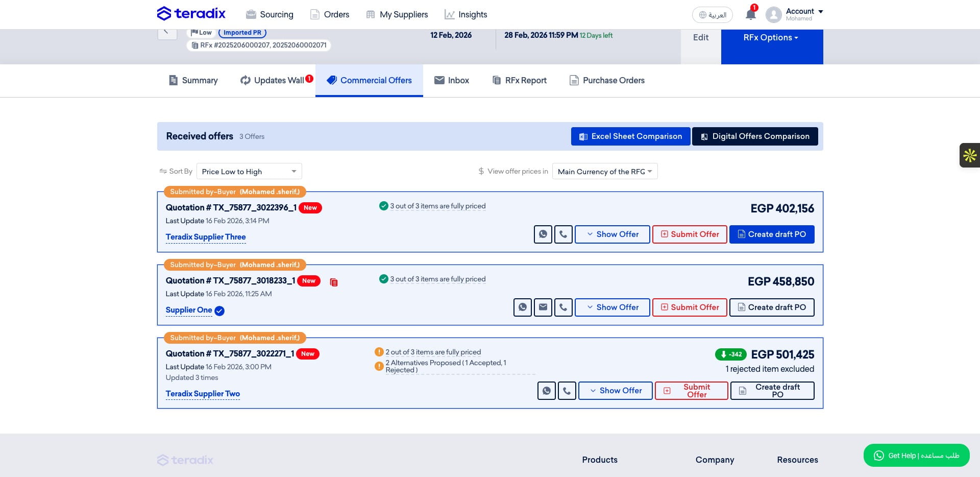This screenshot has height=477, width=980.
Task: Click the RFx number badge
Action: 259,45
